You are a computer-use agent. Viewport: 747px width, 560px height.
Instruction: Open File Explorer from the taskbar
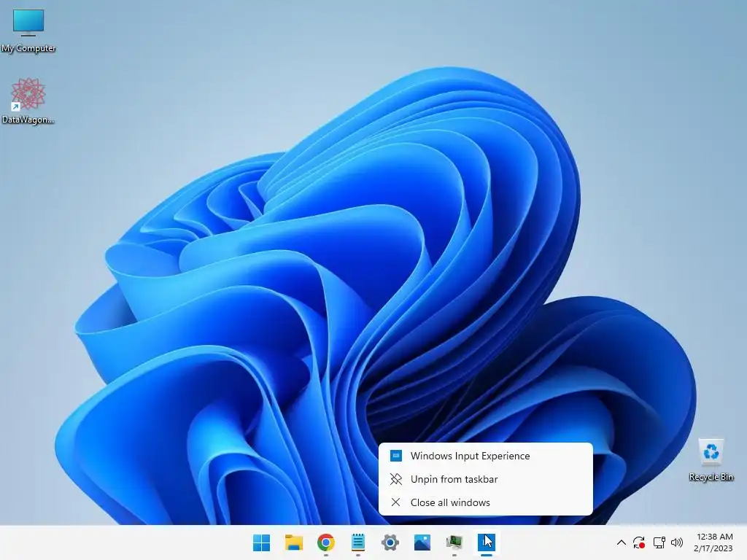293,542
